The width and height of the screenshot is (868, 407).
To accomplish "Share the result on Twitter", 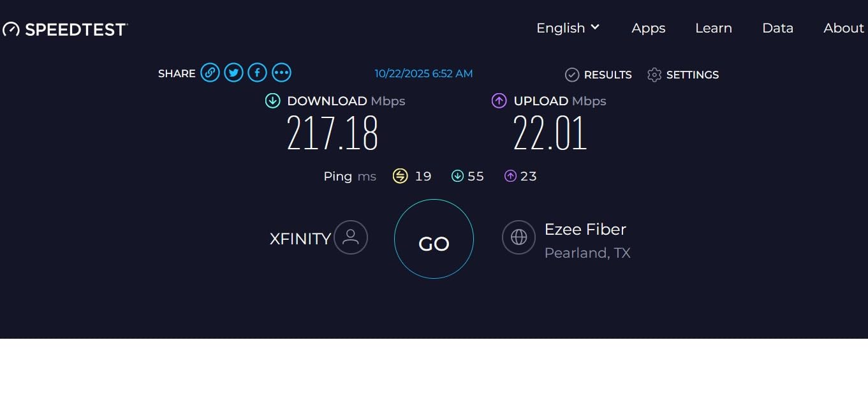I will (233, 72).
